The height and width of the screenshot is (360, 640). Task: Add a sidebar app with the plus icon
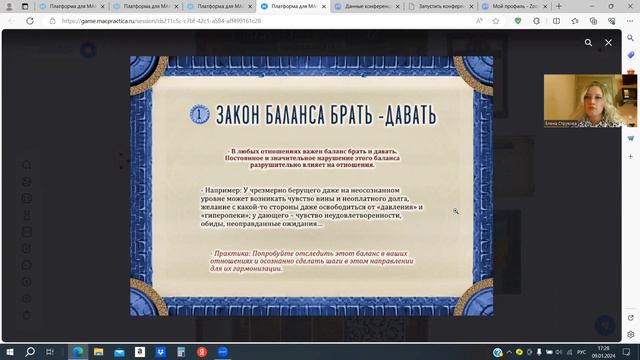631,156
